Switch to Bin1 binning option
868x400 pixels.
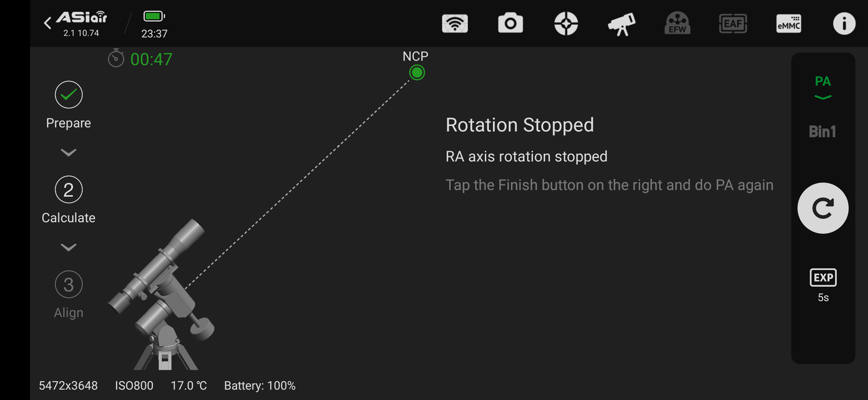[822, 131]
